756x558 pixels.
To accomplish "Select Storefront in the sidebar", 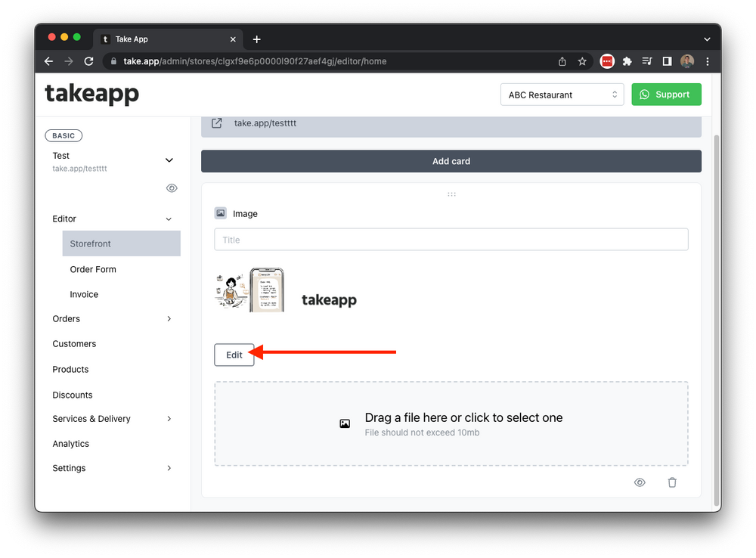I will click(x=122, y=243).
